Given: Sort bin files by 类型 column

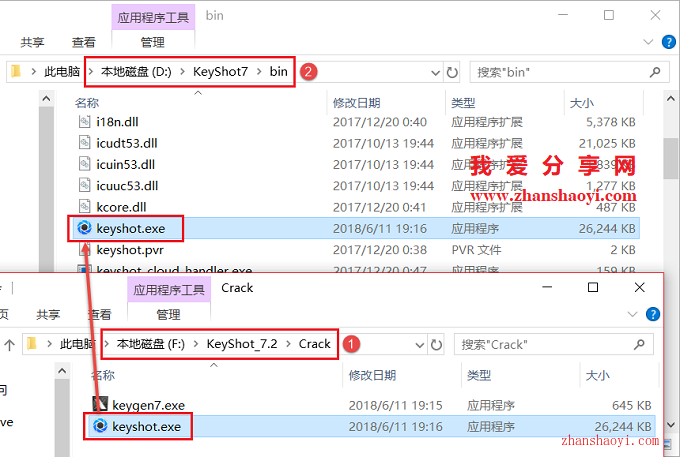Looking at the screenshot, I should pyautogui.click(x=463, y=103).
